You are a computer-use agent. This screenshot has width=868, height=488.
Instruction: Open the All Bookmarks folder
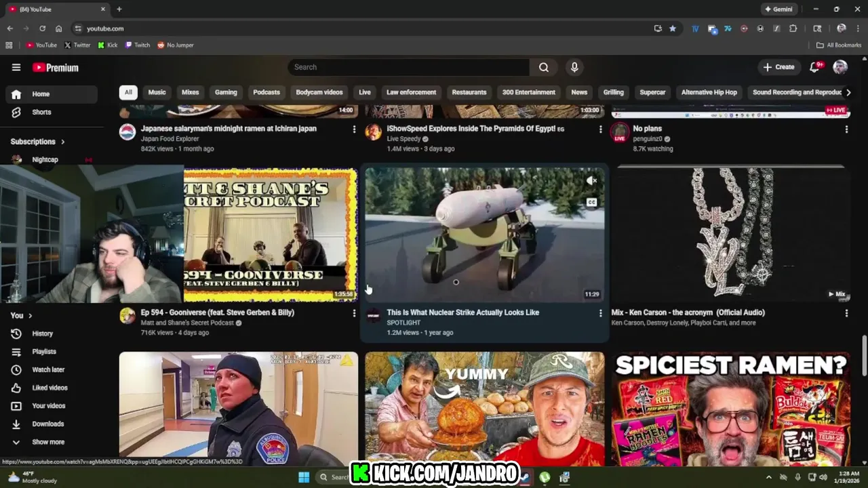click(x=839, y=45)
